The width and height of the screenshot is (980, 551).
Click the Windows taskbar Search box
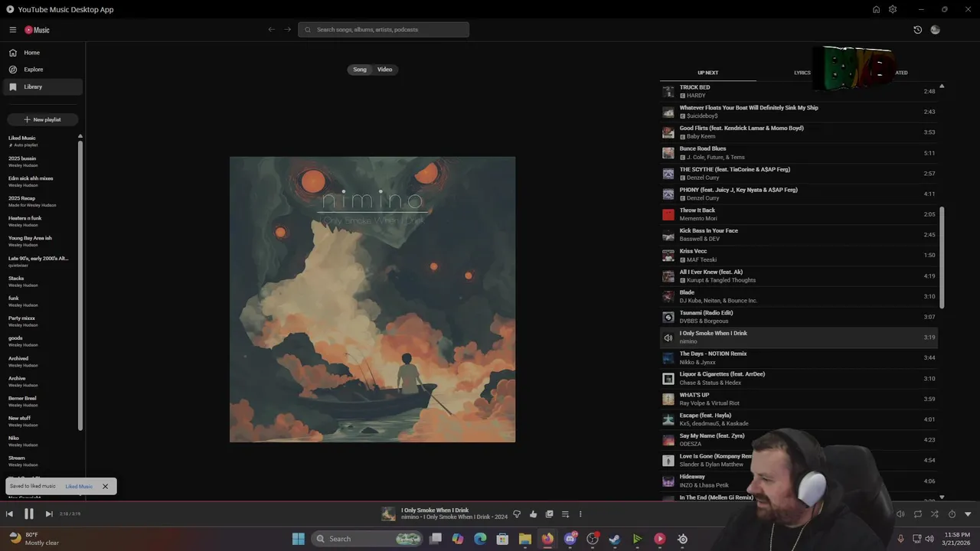[367, 539]
